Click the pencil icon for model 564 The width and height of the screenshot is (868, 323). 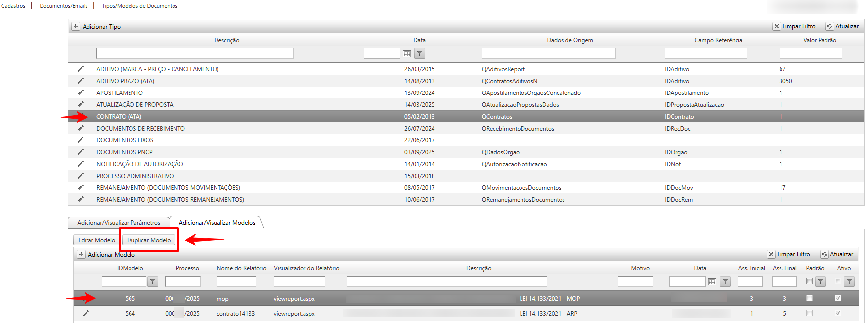tap(86, 313)
